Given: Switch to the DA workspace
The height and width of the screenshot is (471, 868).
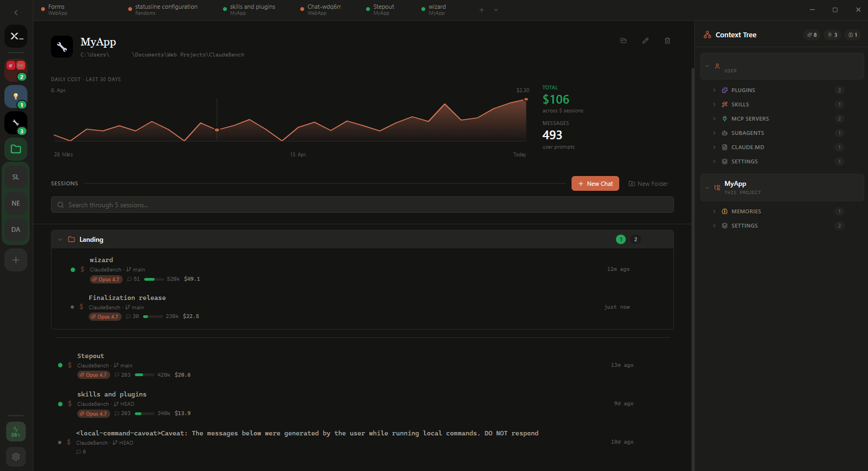Looking at the screenshot, I should tap(16, 230).
